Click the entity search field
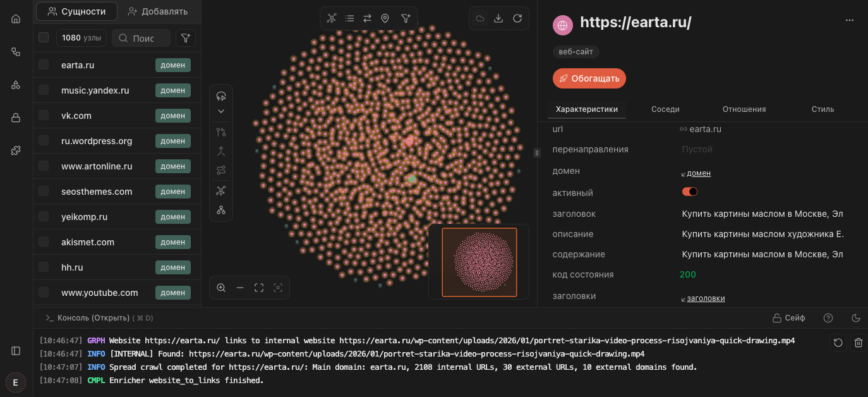The image size is (868, 397). [142, 38]
